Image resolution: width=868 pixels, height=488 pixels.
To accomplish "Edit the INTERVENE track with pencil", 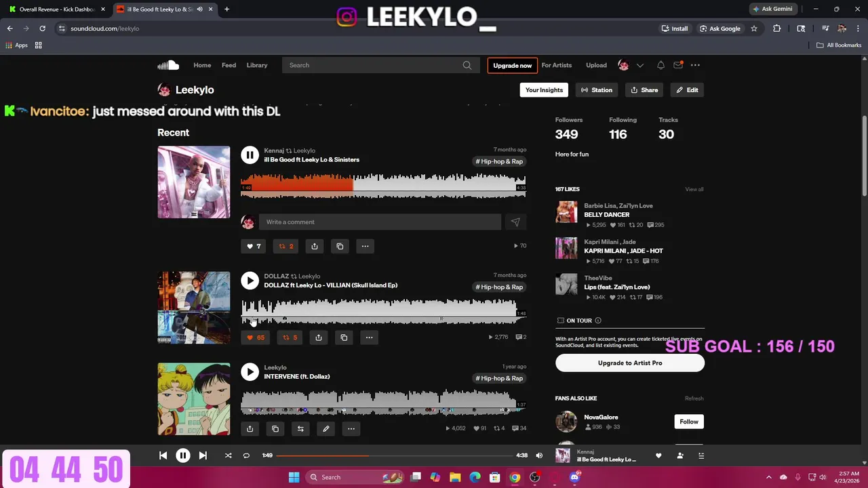I will point(325,428).
